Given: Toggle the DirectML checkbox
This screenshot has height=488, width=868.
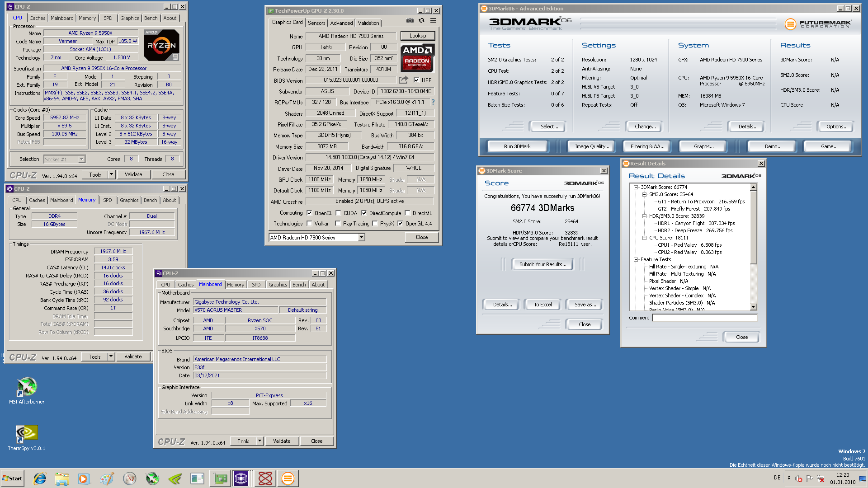Looking at the screenshot, I should click(x=407, y=213).
